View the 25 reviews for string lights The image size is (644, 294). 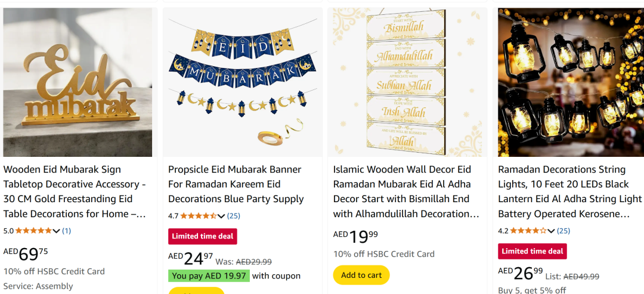click(x=563, y=231)
